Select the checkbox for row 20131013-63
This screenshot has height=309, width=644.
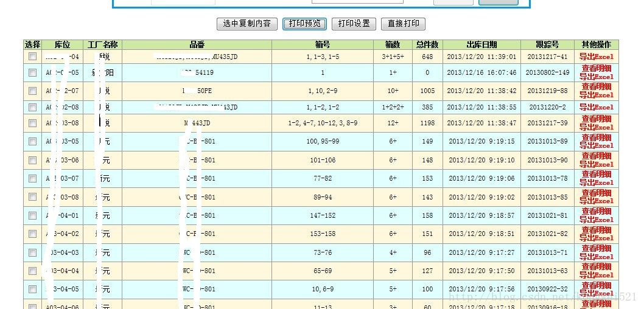(x=32, y=271)
